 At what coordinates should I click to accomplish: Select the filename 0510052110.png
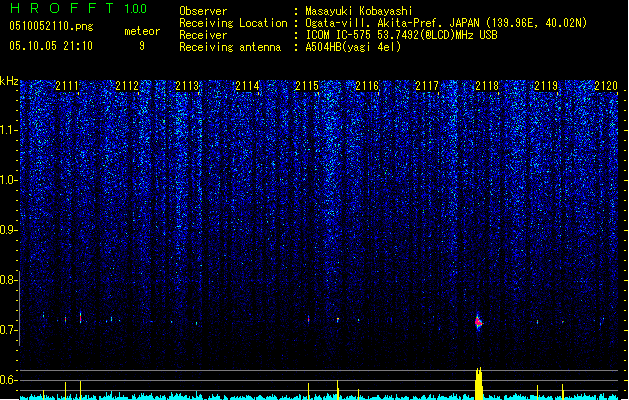pos(51,26)
